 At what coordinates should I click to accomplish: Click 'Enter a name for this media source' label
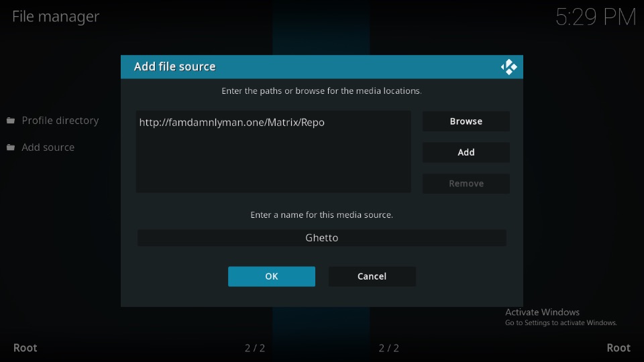coord(321,215)
